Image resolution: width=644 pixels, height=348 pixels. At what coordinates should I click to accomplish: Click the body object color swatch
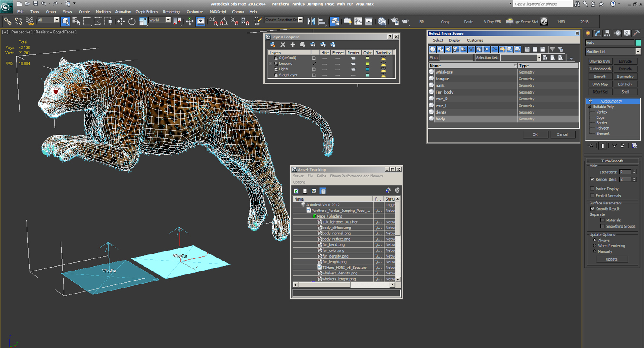(638, 43)
